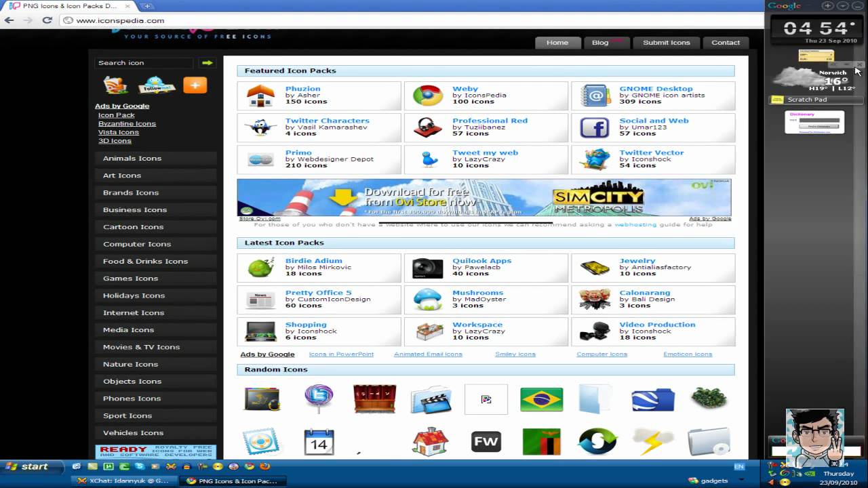This screenshot has height=488, width=868.
Task: Click the Search icon input field
Action: click(x=144, y=62)
